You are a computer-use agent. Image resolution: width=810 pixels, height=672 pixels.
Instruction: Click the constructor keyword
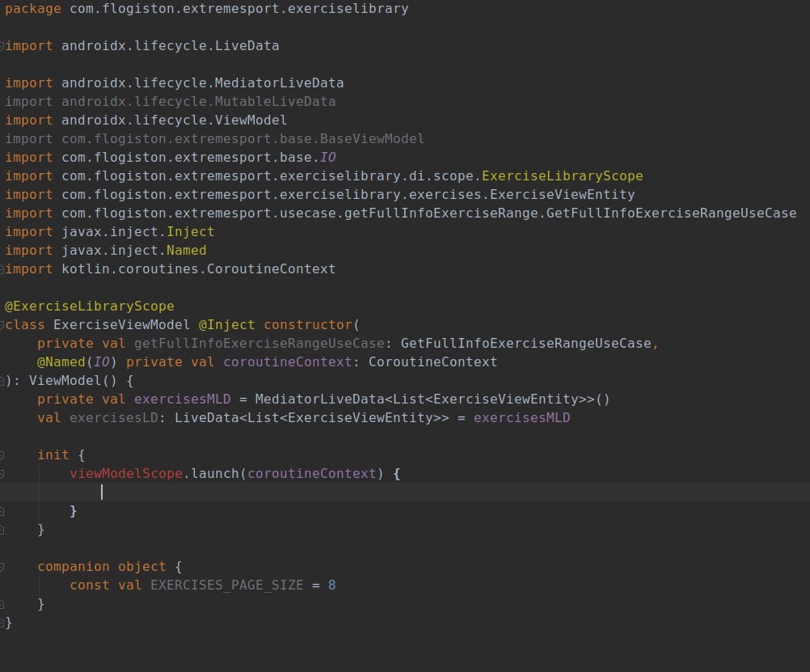(x=308, y=325)
